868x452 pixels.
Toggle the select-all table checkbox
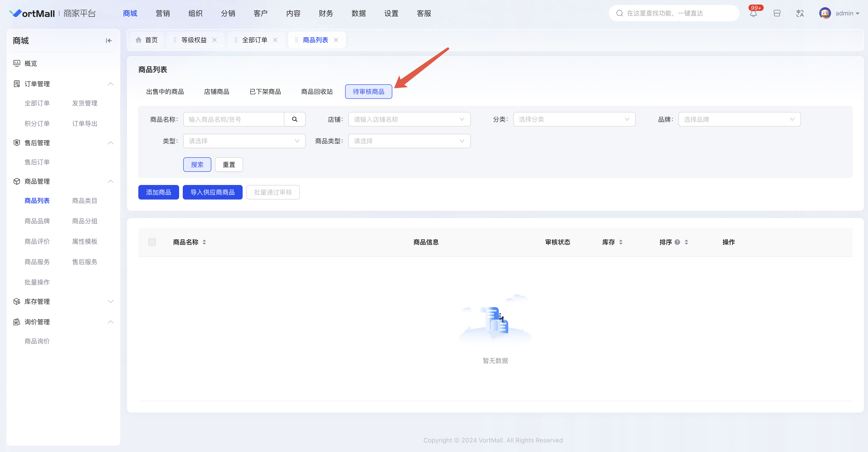pyautogui.click(x=152, y=242)
